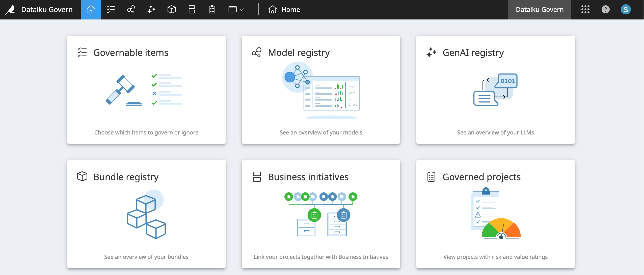Click the stacked cubes illustration on Bundle card
Image resolution: width=644 pixels, height=275 pixels.
point(146,214)
